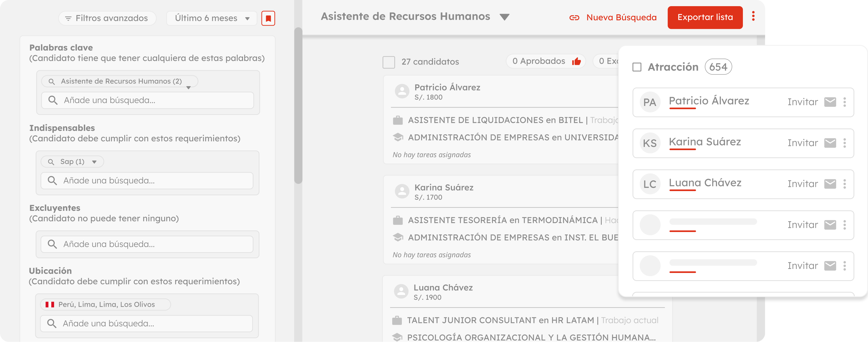Click Patricio Álvarez avatar in candidate list

[x=402, y=91]
